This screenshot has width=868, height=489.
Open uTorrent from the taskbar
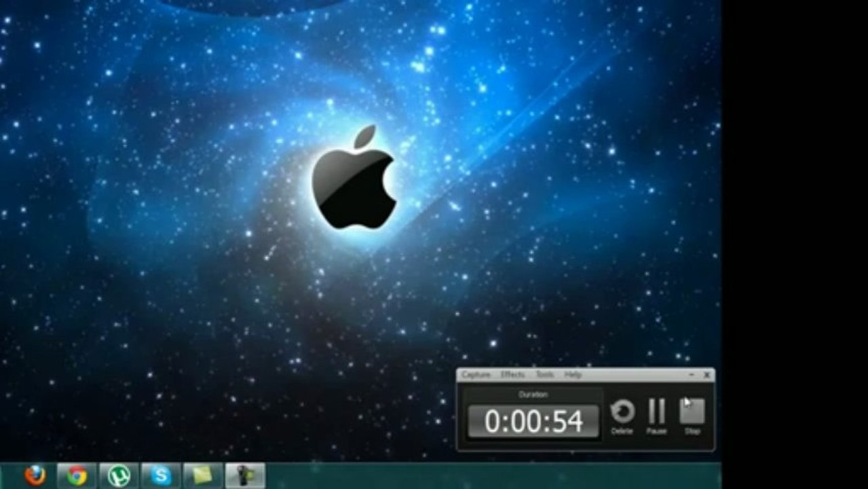click(x=119, y=475)
